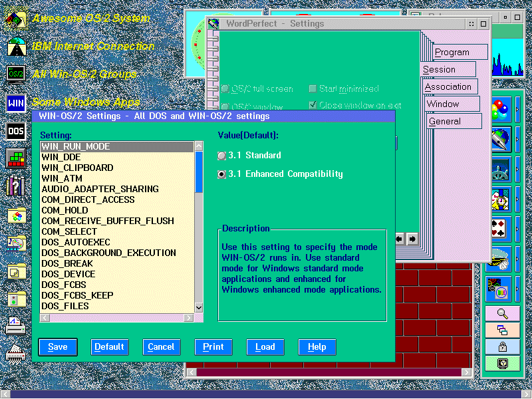Launch the globe with pen icon in LaunchPad
This screenshot has height=399, width=532.
click(x=501, y=139)
